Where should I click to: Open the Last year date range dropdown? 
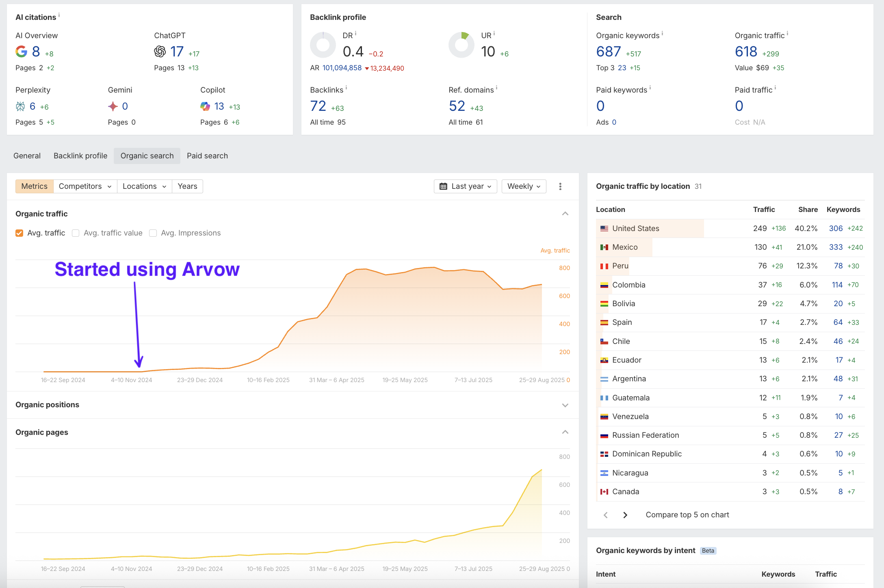click(466, 186)
